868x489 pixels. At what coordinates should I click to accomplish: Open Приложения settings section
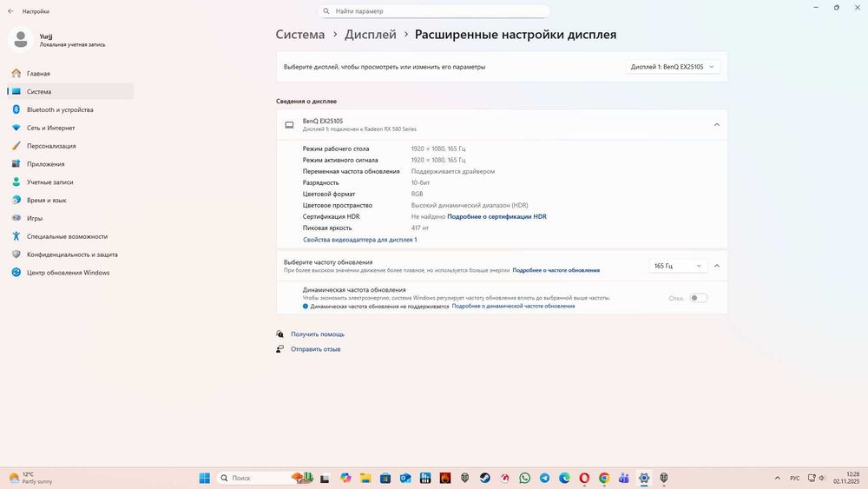click(x=69, y=164)
